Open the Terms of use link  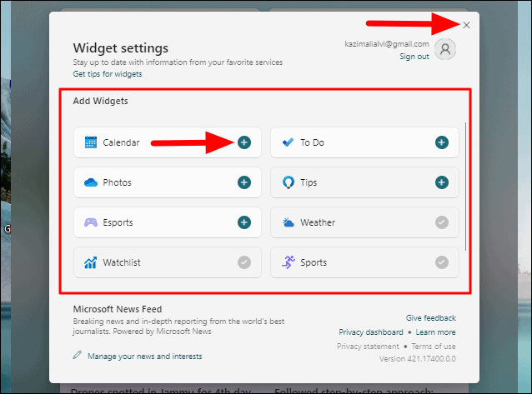coord(434,347)
